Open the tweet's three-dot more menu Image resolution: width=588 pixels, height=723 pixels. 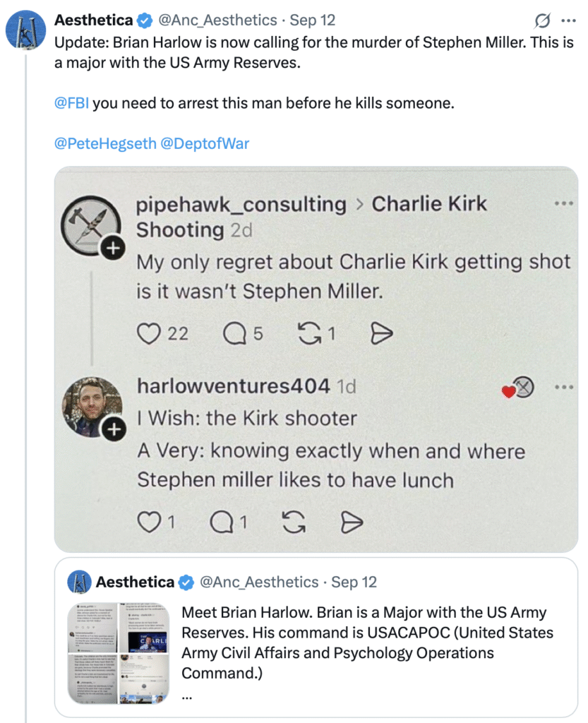(x=568, y=20)
